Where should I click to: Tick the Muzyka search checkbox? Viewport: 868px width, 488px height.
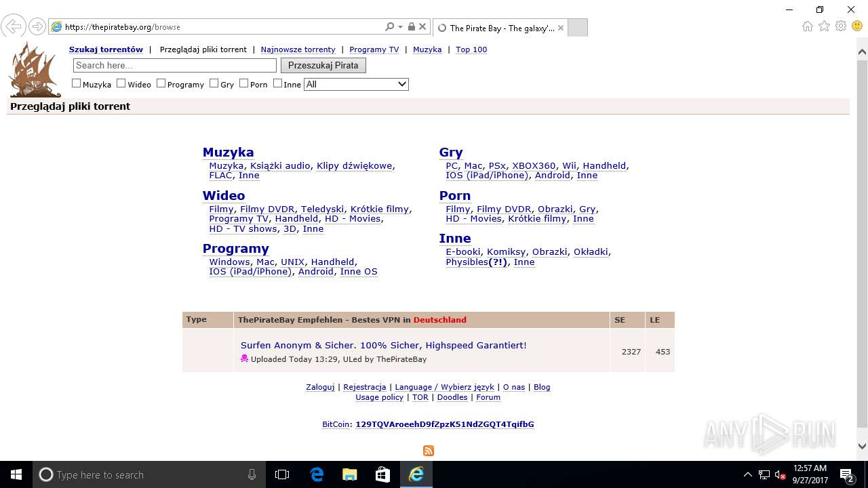pos(77,83)
